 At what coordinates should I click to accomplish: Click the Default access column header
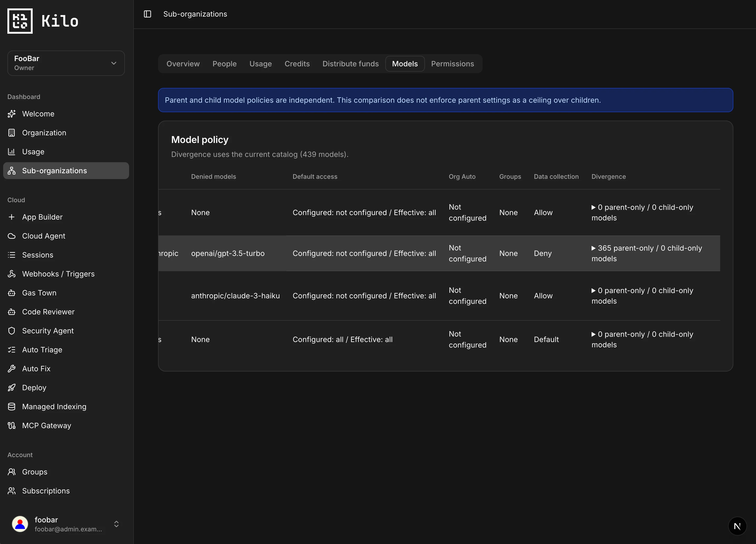(315, 177)
